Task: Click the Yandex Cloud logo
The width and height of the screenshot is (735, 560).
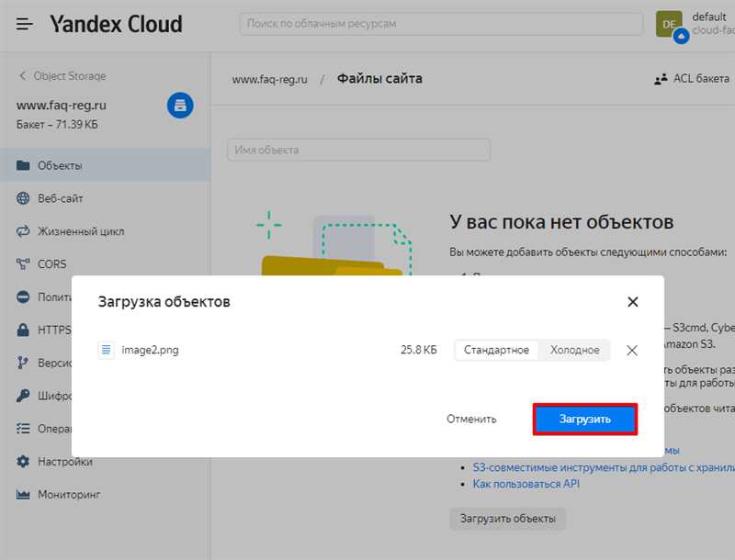Action: point(117,24)
